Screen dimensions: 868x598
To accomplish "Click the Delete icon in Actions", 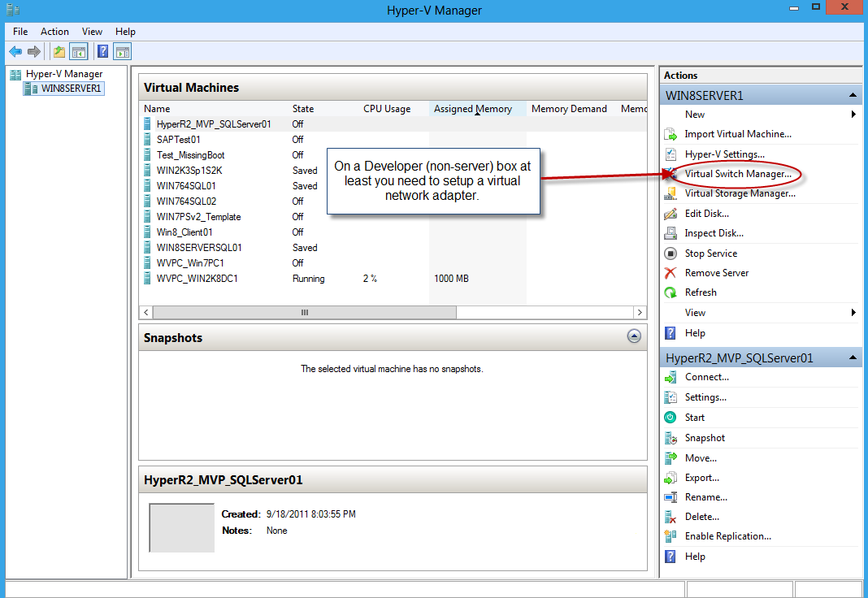I will [x=671, y=518].
